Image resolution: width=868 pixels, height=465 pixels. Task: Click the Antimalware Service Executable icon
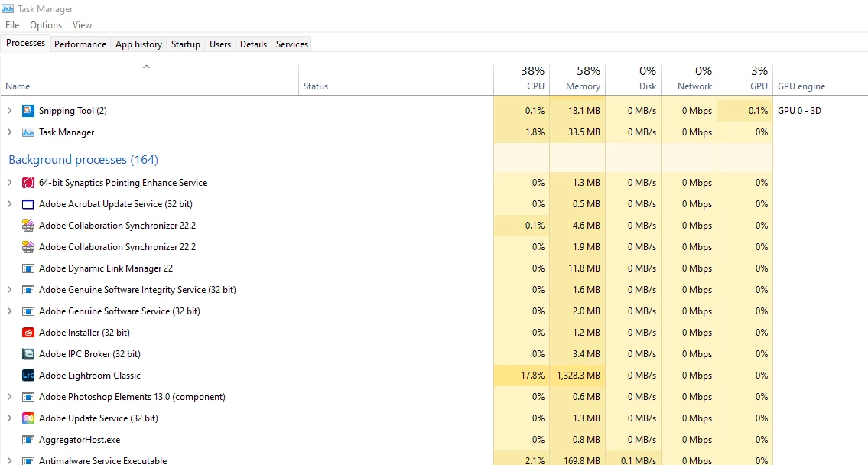pos(28,460)
